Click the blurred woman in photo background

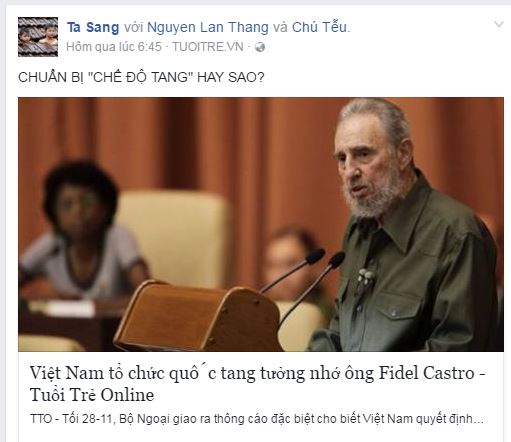pos(82,233)
